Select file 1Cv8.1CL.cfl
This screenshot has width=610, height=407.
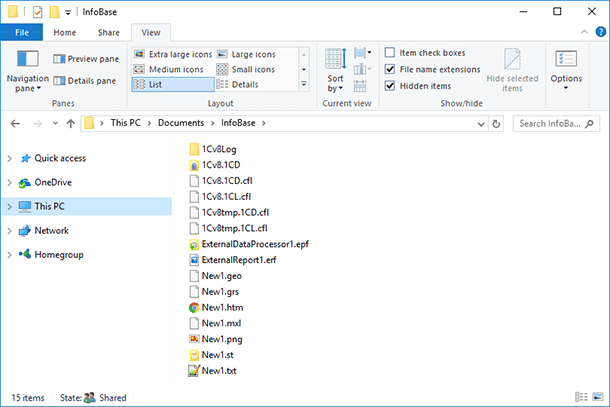220,196
